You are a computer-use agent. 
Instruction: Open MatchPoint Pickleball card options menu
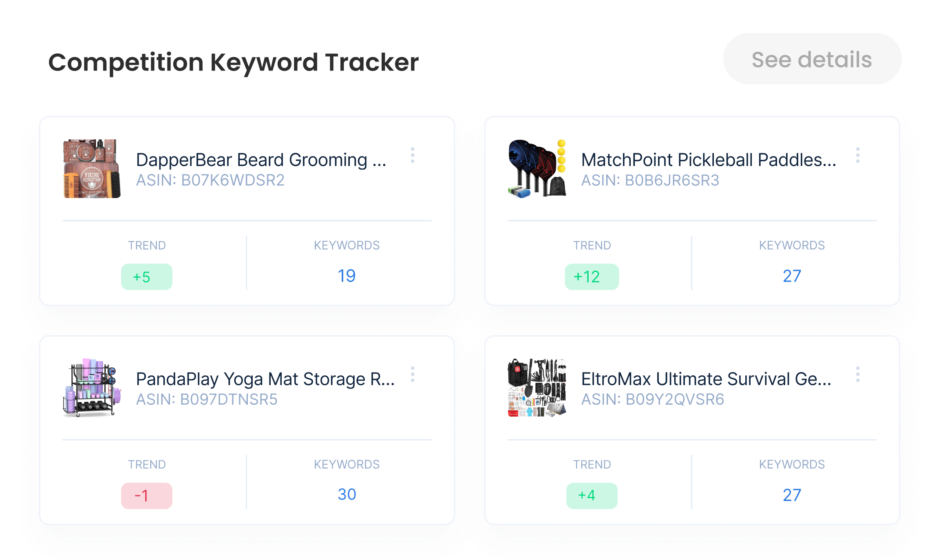[858, 155]
